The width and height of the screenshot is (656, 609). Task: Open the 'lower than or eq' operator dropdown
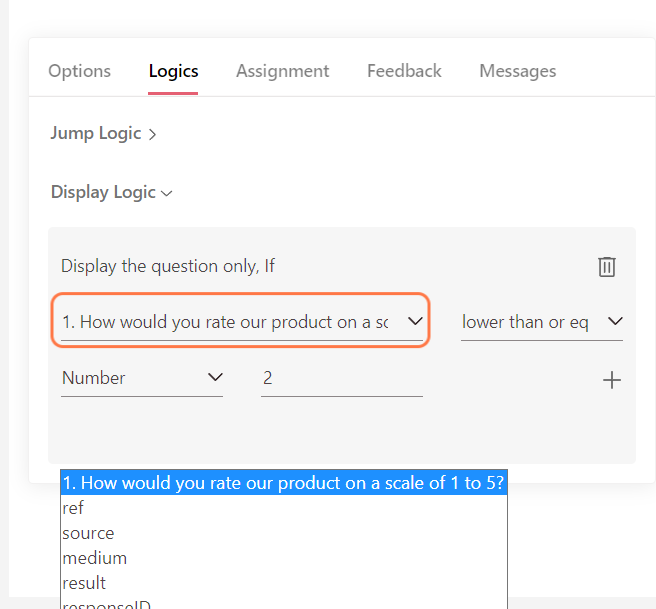coord(541,322)
